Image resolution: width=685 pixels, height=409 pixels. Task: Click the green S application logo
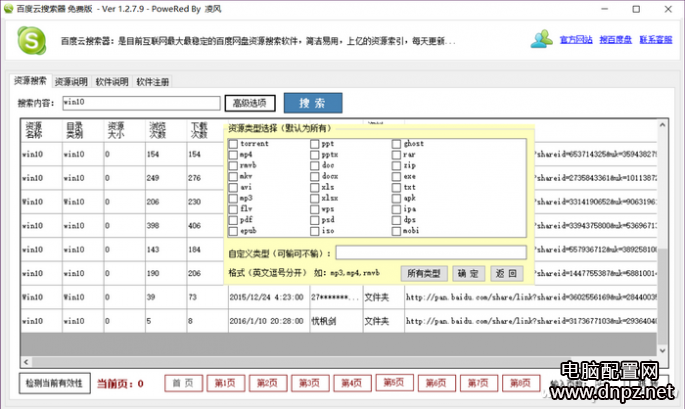[x=31, y=41]
